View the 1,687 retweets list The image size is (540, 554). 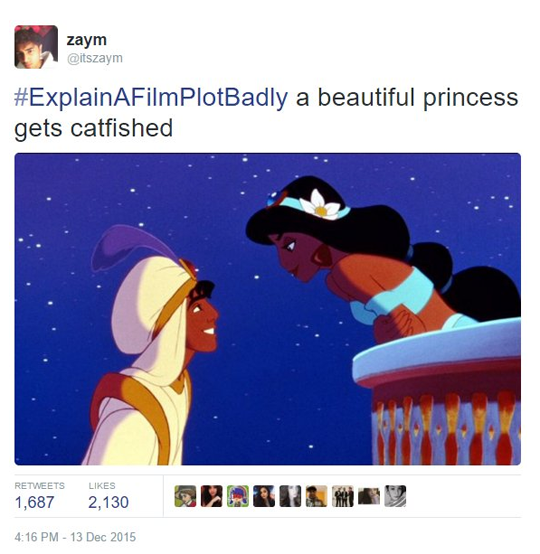(x=35, y=502)
